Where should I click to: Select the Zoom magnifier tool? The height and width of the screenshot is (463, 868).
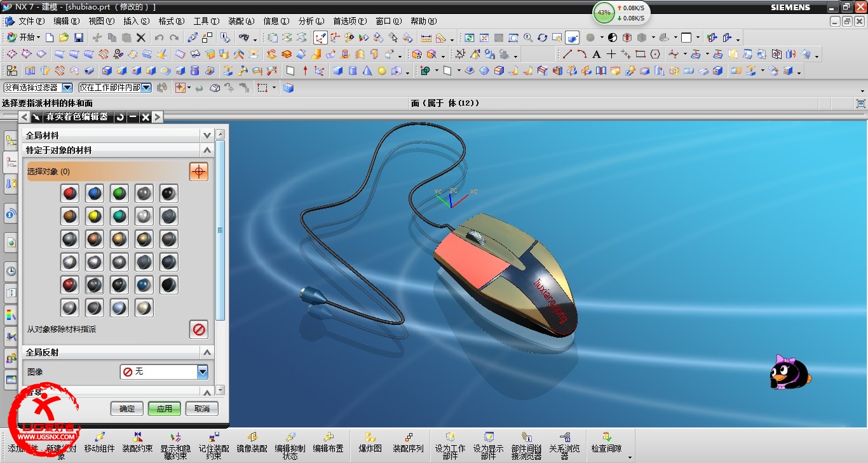528,38
